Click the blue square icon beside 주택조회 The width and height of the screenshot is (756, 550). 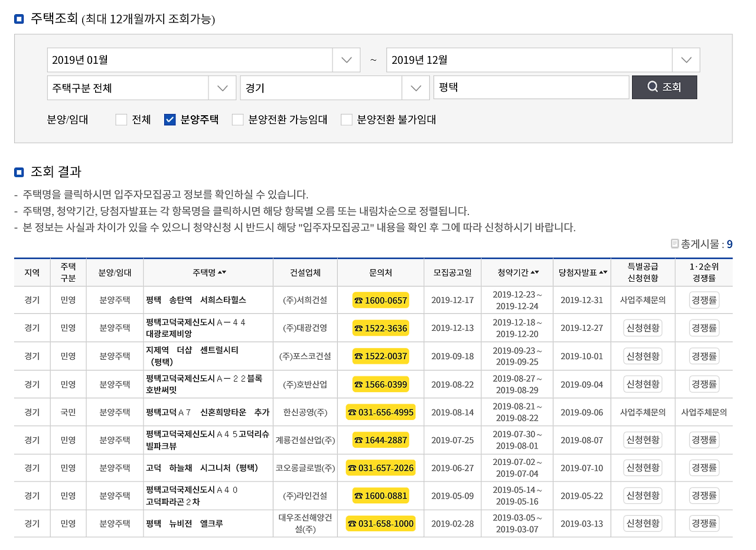19,19
